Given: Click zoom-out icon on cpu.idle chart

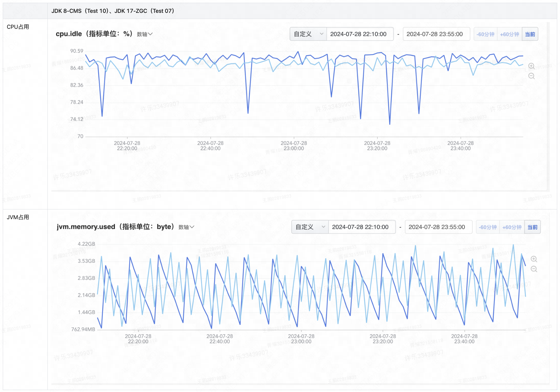Looking at the screenshot, I should [531, 76].
